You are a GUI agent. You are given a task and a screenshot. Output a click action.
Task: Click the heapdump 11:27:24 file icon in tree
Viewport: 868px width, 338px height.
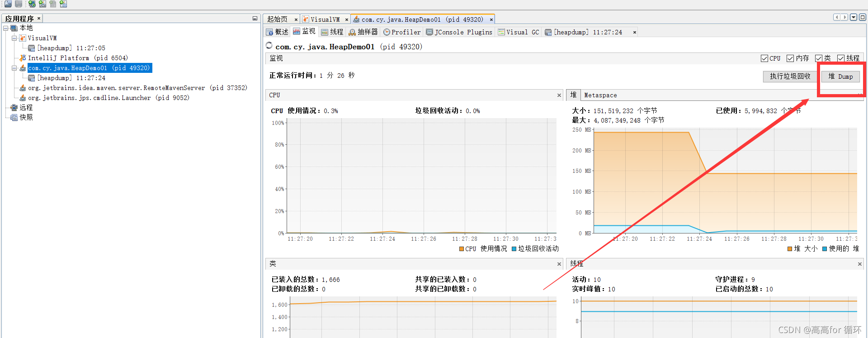tap(32, 78)
